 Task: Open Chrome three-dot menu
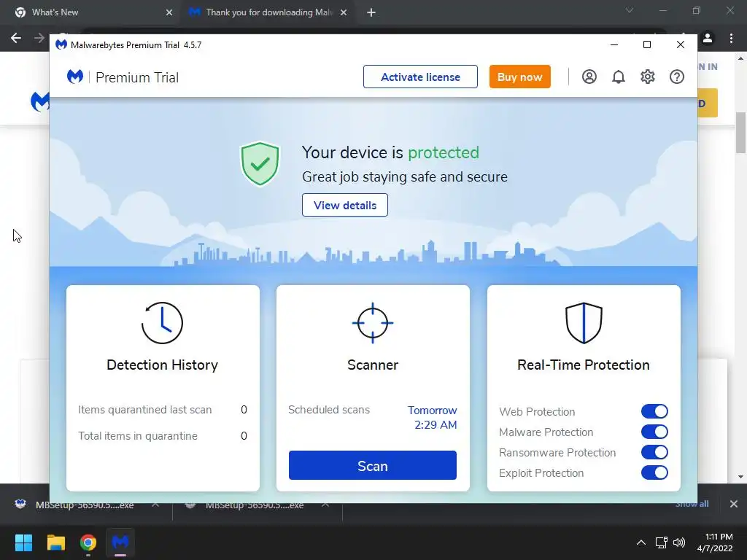(731, 38)
